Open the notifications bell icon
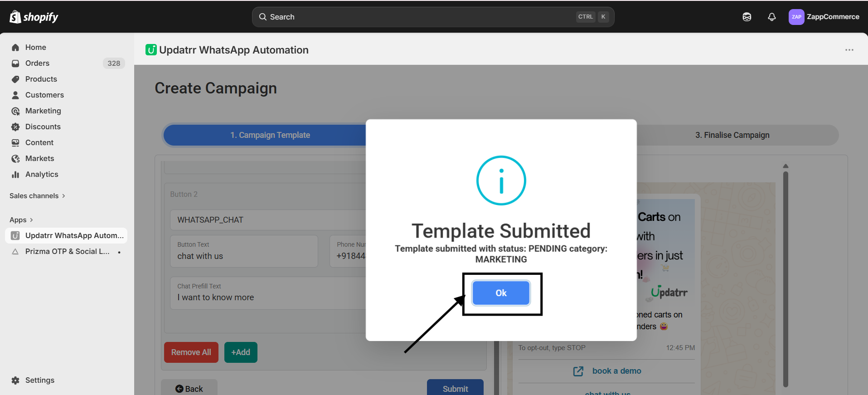The image size is (868, 395). pos(771,17)
